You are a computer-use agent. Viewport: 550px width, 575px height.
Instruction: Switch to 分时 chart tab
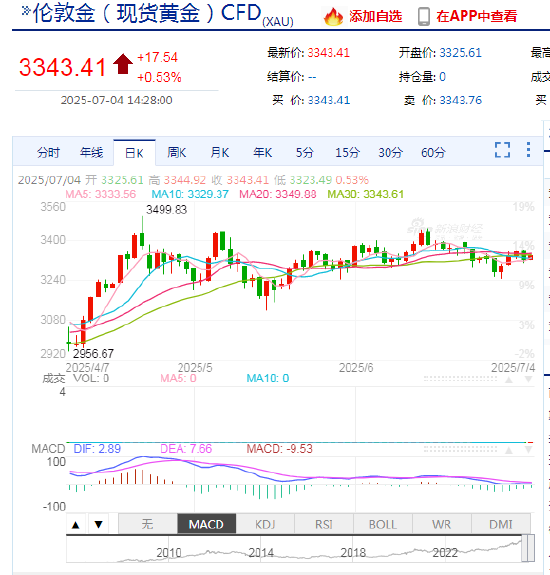click(48, 153)
